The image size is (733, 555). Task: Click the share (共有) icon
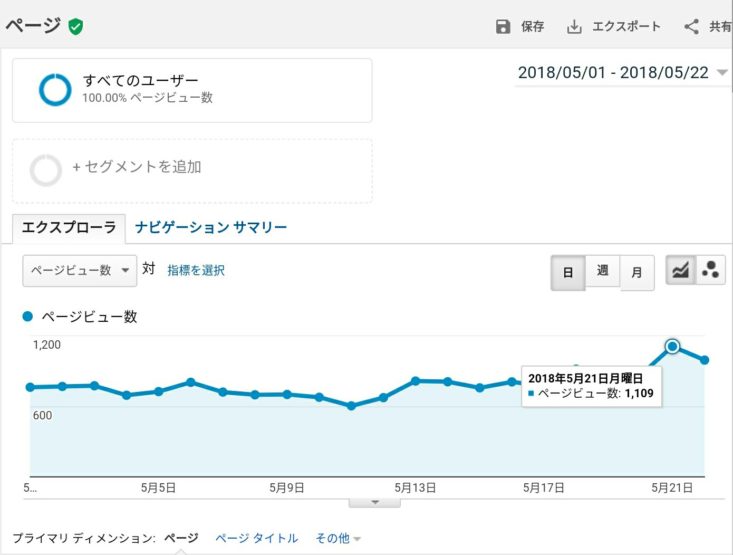point(691,27)
